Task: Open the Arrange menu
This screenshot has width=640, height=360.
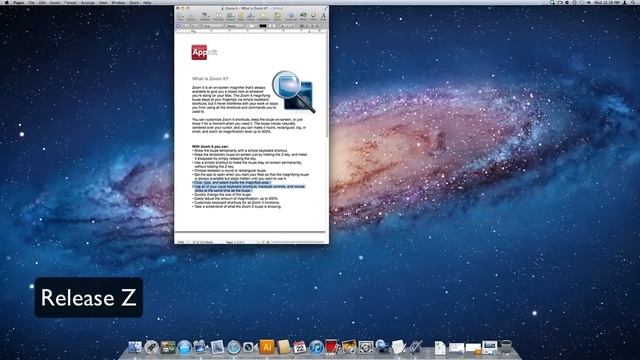Action: click(x=88, y=2)
